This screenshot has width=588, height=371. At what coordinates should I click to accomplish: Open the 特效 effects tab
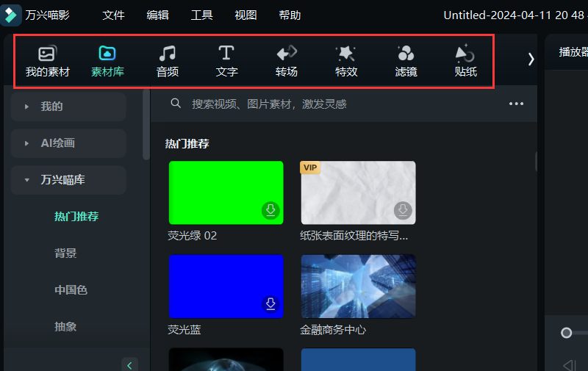pos(346,62)
